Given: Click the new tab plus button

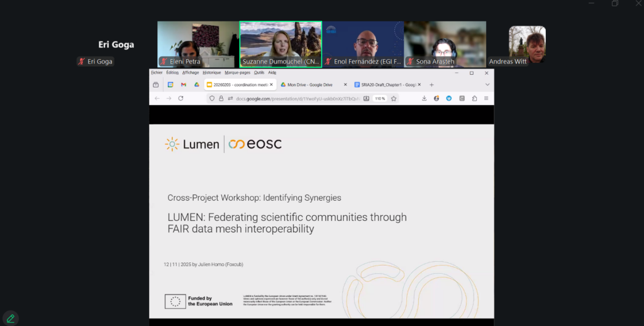Looking at the screenshot, I should pos(431,84).
